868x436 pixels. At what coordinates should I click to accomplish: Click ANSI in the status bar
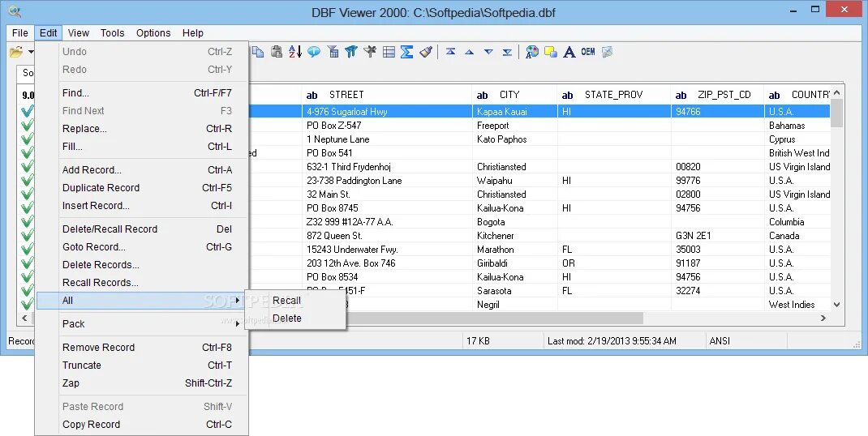(720, 341)
